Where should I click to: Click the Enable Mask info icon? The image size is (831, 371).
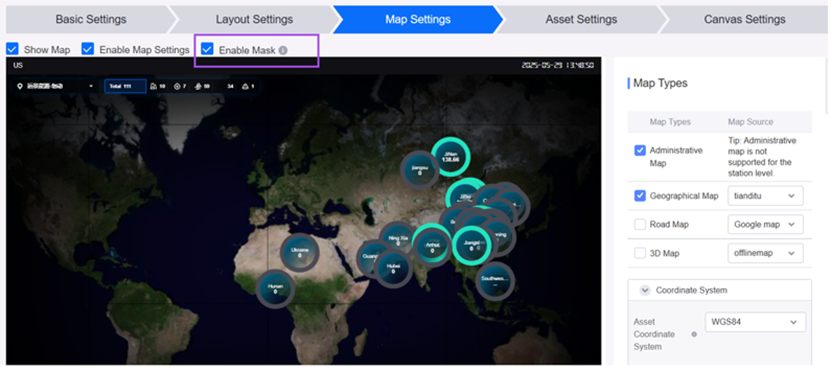click(283, 50)
